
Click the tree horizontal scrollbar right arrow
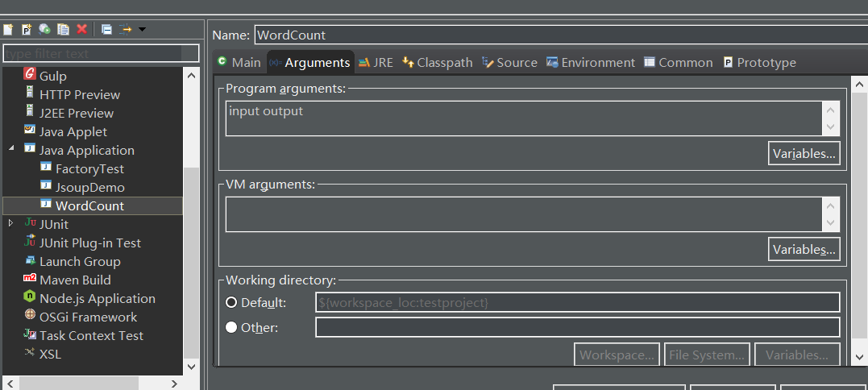click(174, 384)
